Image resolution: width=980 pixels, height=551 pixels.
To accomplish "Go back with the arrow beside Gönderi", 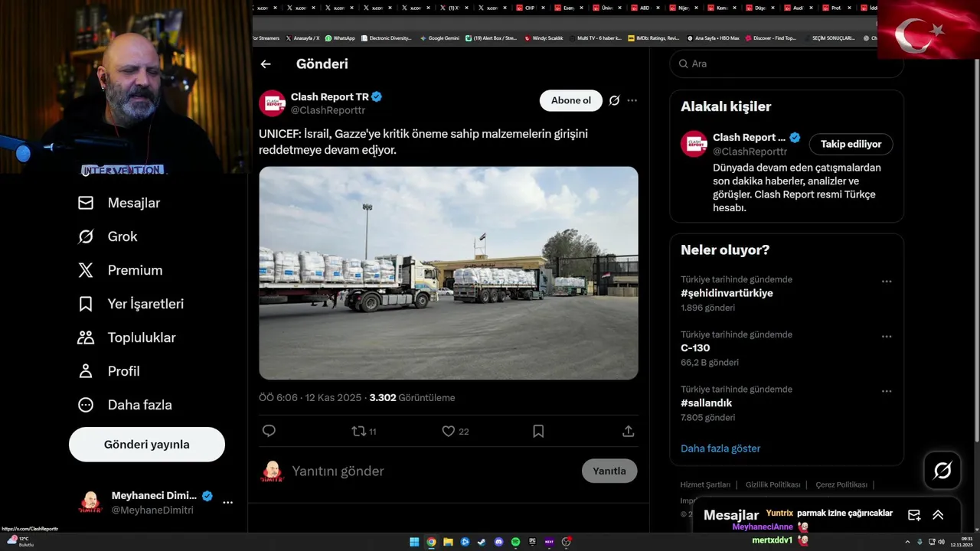I will tap(266, 64).
